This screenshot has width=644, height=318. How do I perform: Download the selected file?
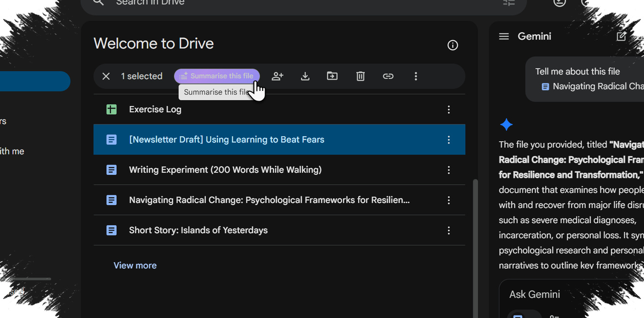pyautogui.click(x=305, y=76)
